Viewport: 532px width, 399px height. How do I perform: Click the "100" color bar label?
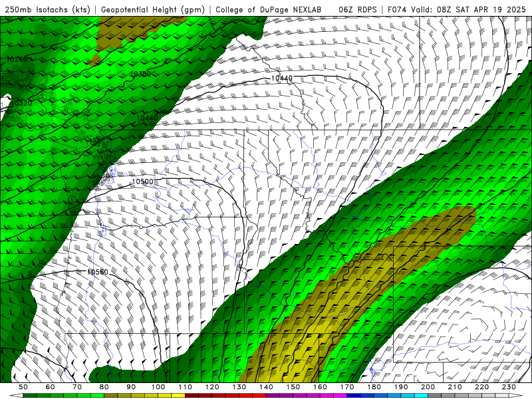coord(158,387)
